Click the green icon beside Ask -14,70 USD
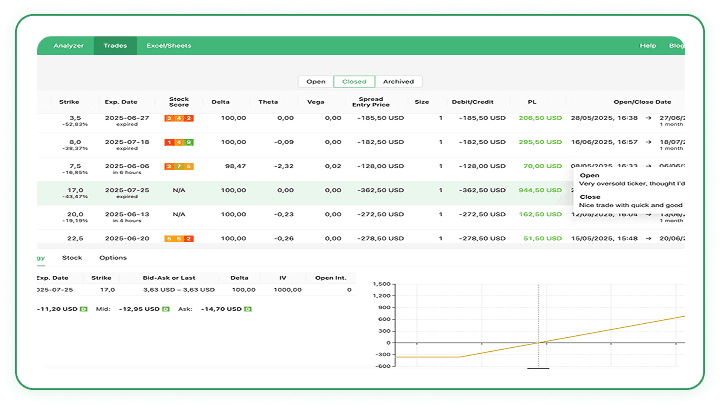 (248, 309)
